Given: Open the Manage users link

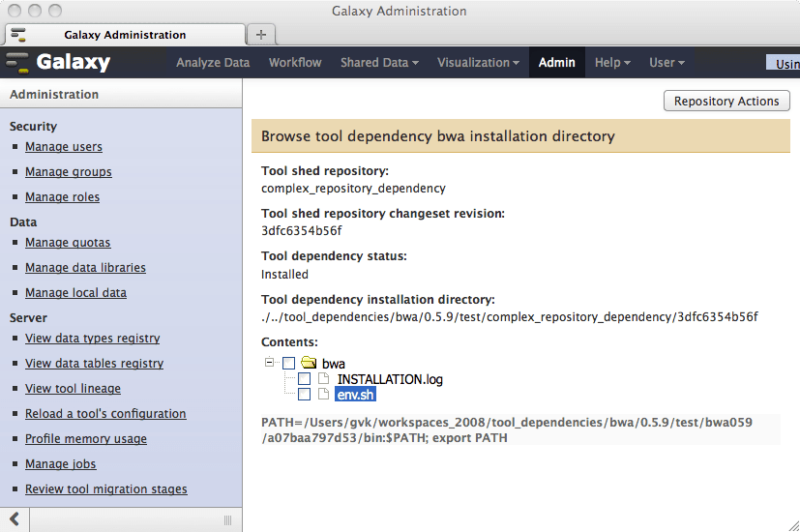Looking at the screenshot, I should tap(64, 147).
